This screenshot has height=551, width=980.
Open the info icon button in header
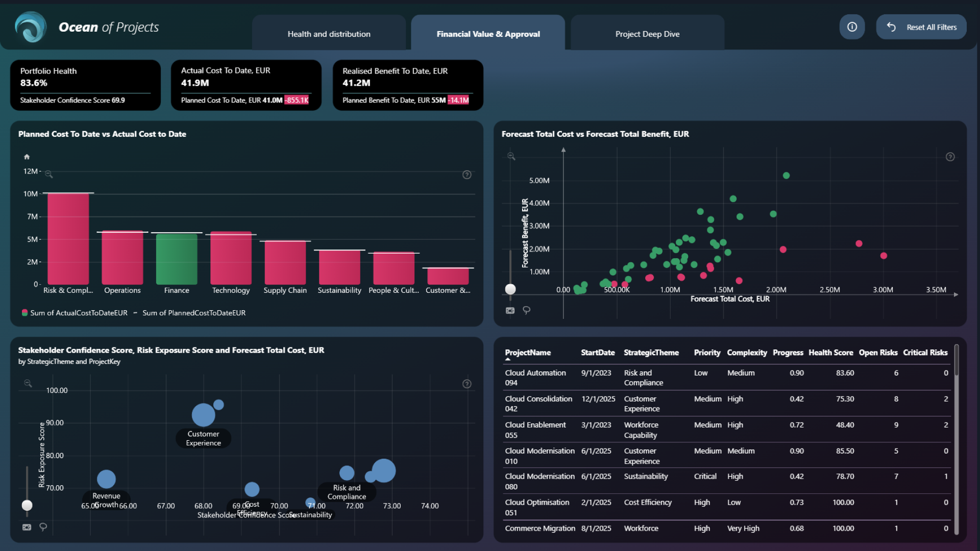(x=852, y=27)
